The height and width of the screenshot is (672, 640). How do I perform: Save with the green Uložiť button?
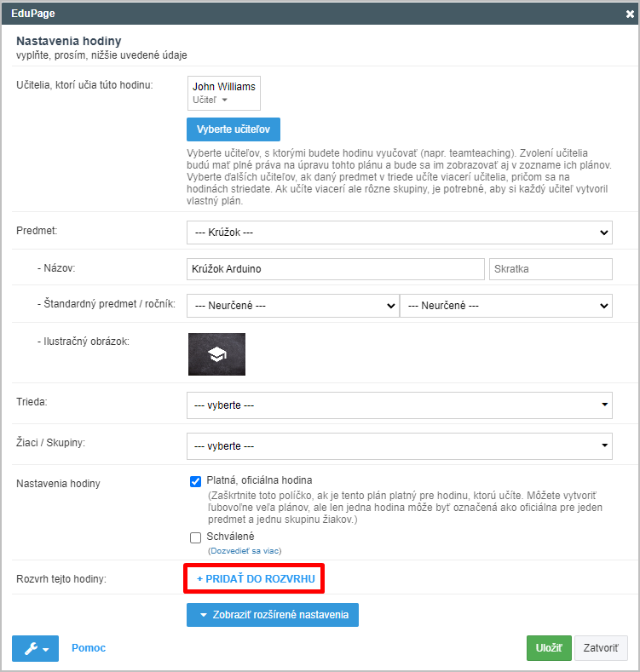[x=549, y=648]
